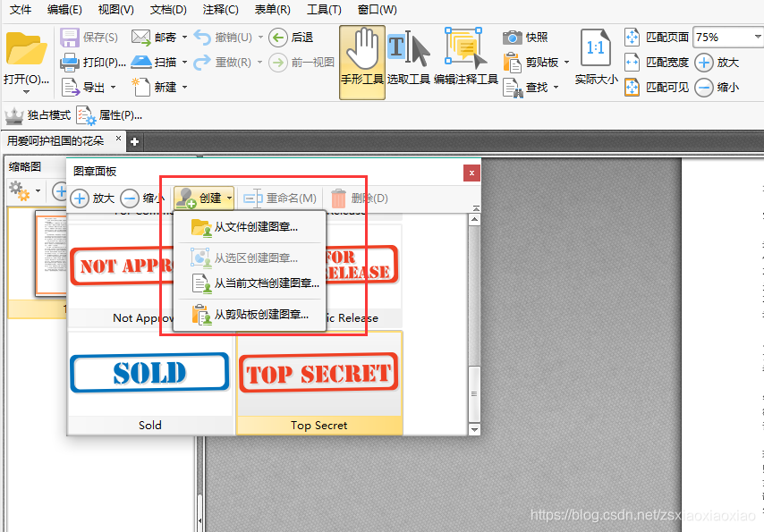Viewport: 764px width, 532px height.
Task: Zoom in with ribbon 放大 button
Action: 717,63
